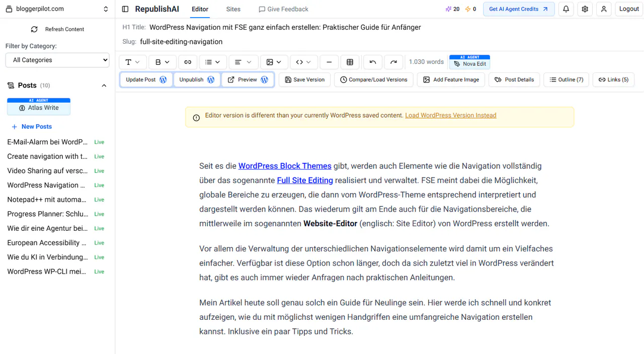Click the info icon in the yellow warning banner

click(196, 118)
